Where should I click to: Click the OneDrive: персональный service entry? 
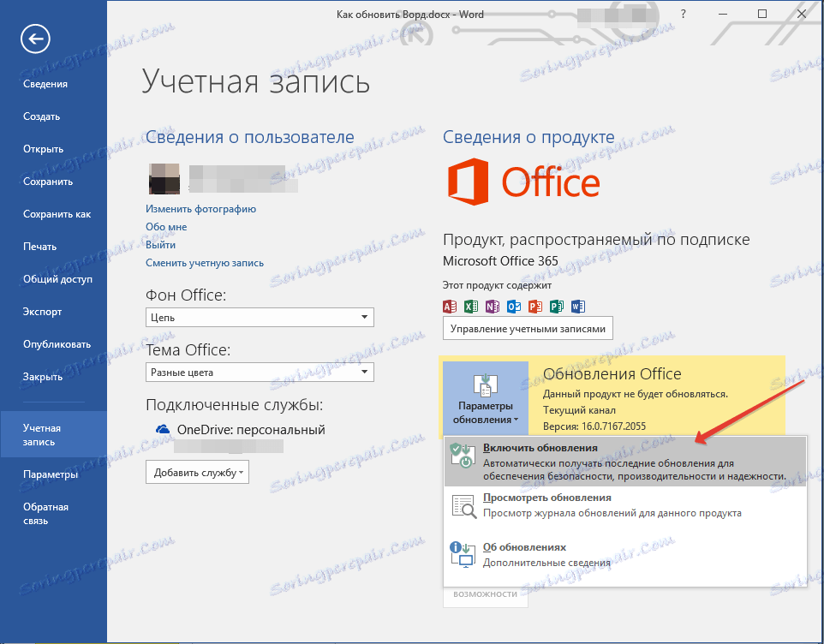241,430
